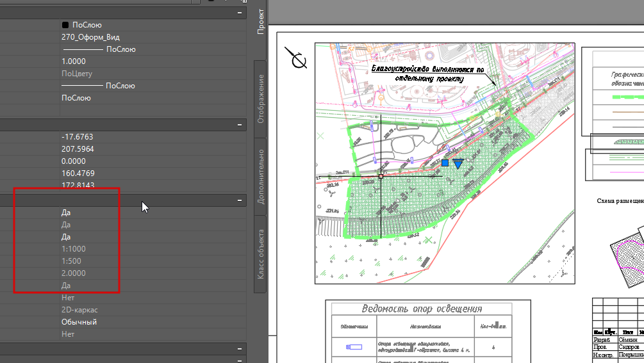Screen dimensions: 644x363
Task: Click the lighting pole symbol in table
Action: point(354,347)
